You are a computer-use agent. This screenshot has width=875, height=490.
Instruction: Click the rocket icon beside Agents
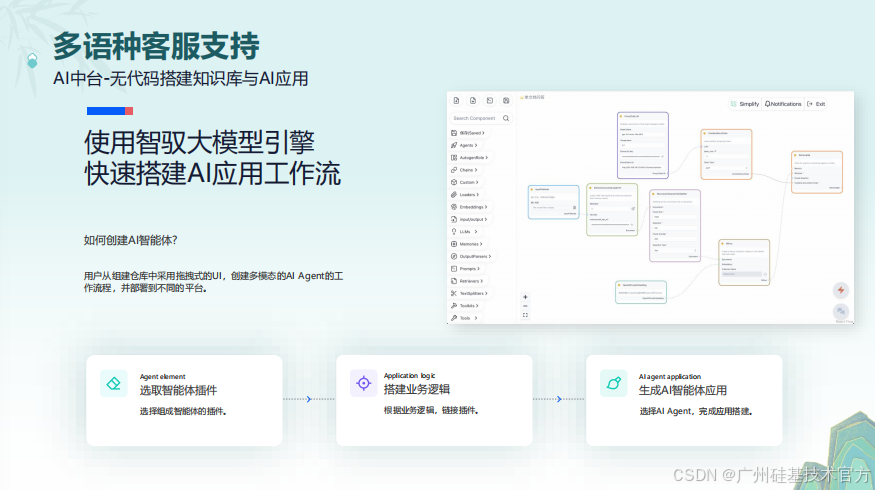(454, 145)
